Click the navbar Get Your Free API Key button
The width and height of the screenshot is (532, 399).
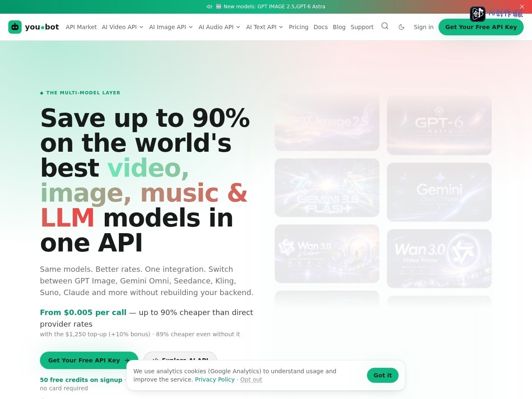(x=481, y=27)
